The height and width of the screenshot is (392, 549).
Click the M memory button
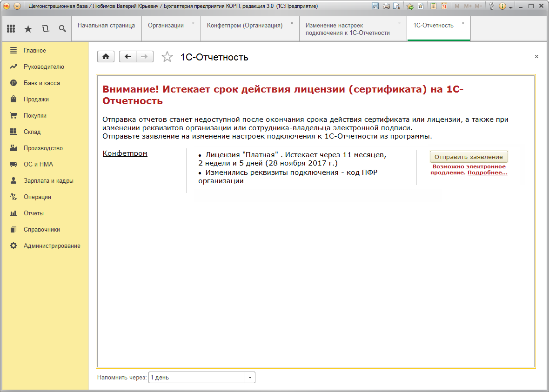457,7
